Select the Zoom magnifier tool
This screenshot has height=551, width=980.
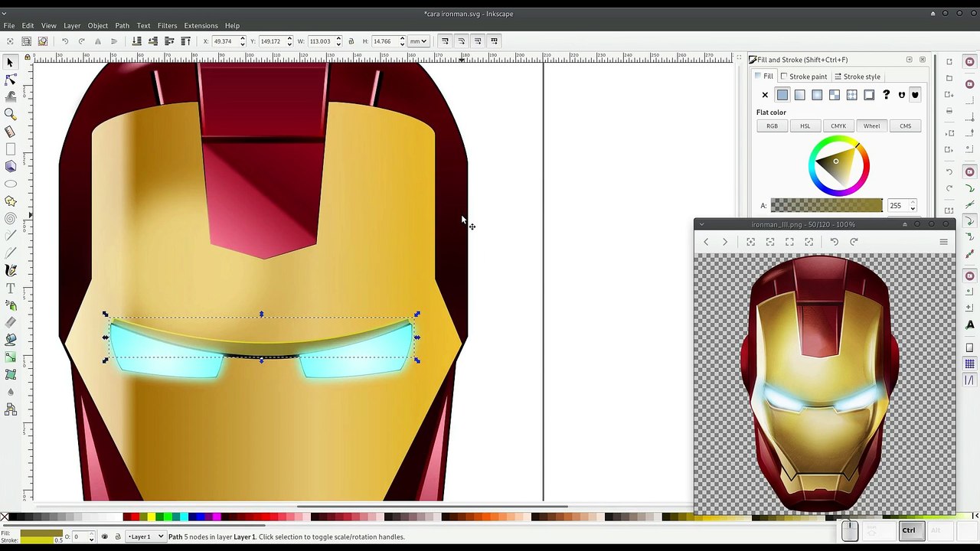pos(11,114)
